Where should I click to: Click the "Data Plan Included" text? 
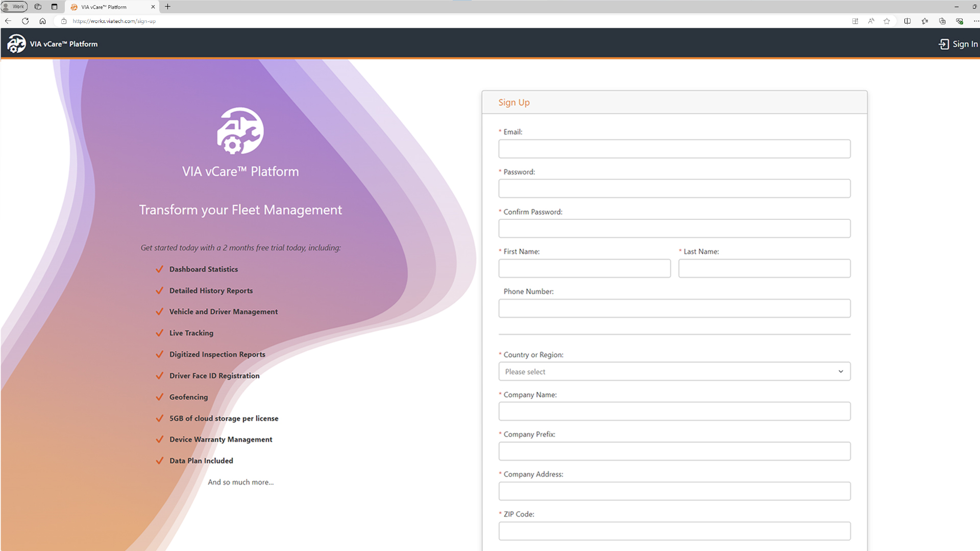pos(201,461)
